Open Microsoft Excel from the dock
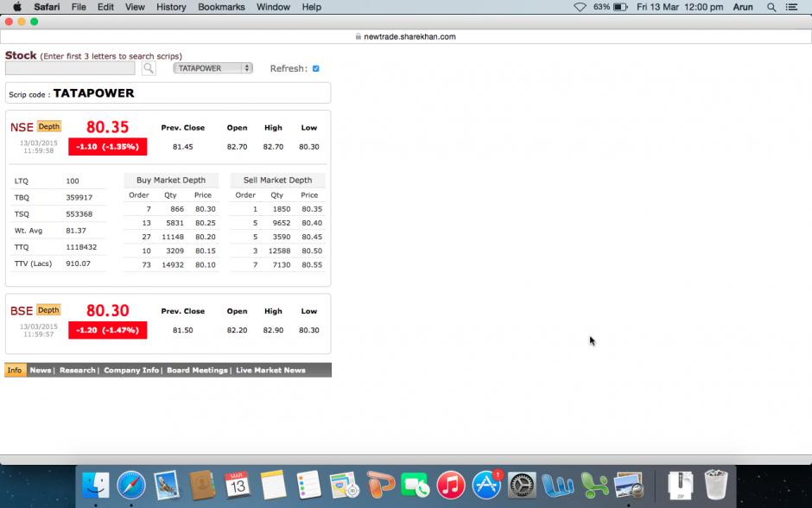The width and height of the screenshot is (812, 508). coord(594,486)
